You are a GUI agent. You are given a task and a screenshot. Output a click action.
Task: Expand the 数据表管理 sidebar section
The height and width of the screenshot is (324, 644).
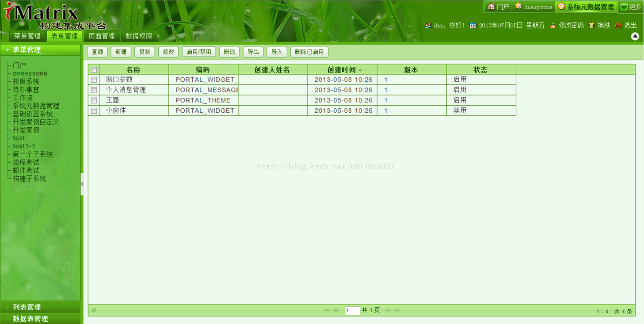point(40,318)
